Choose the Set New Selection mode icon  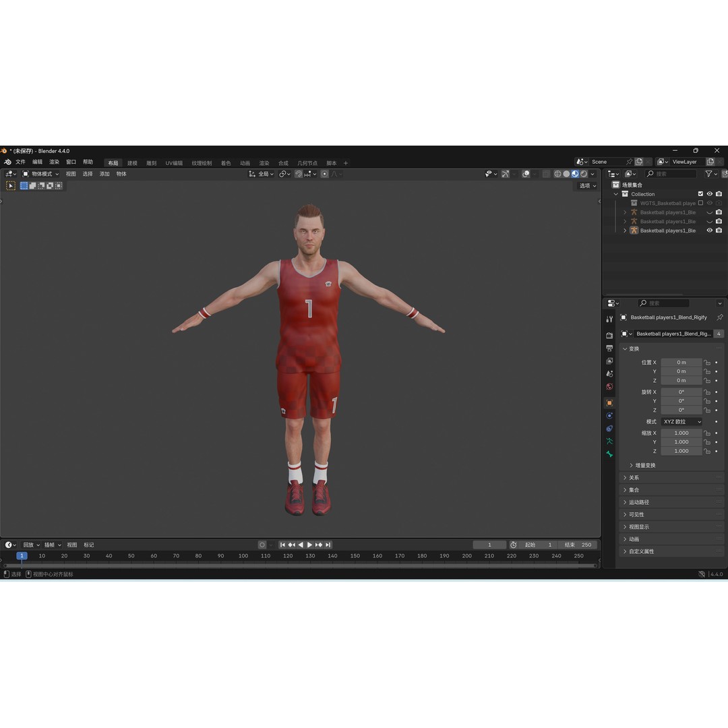(24, 186)
